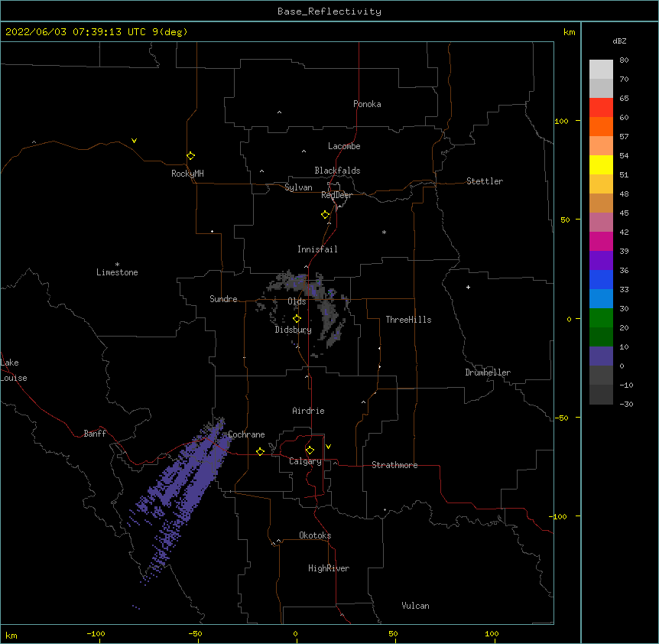Click the royal blue 36-33 dBZ legend swatch

click(601, 279)
